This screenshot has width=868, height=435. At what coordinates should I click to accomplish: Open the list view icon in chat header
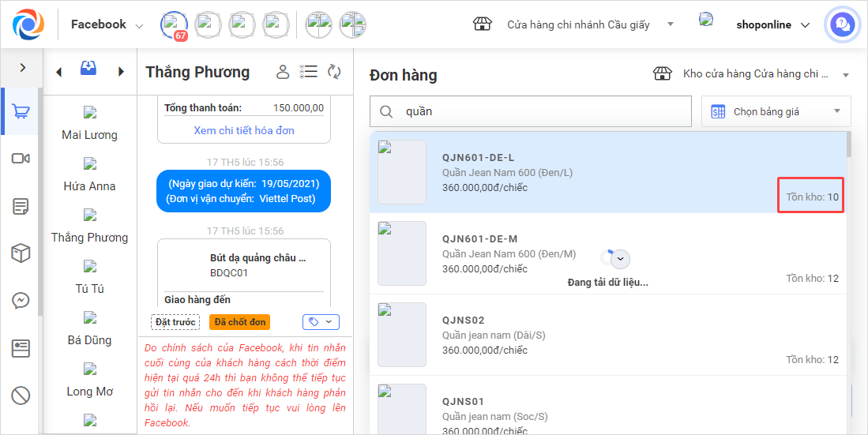click(308, 71)
